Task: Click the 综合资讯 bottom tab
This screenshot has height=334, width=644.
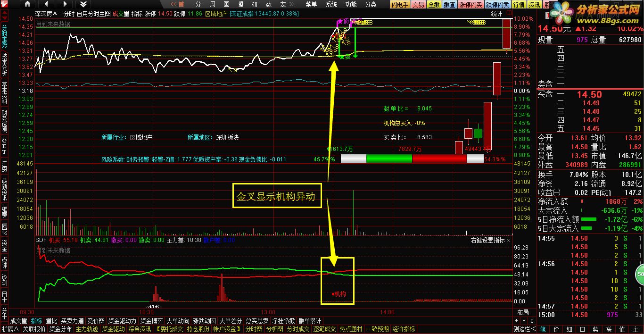Action: 140,329
